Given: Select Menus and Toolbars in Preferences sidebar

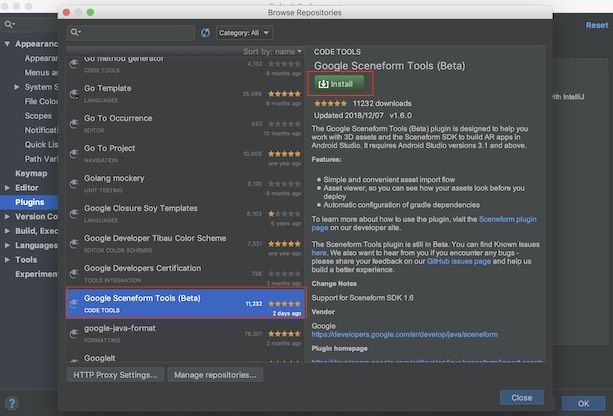Looking at the screenshot, I should click(x=41, y=73).
